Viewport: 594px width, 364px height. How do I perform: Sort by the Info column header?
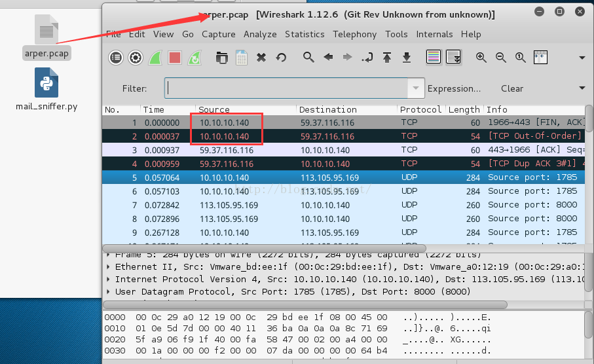tap(534, 110)
